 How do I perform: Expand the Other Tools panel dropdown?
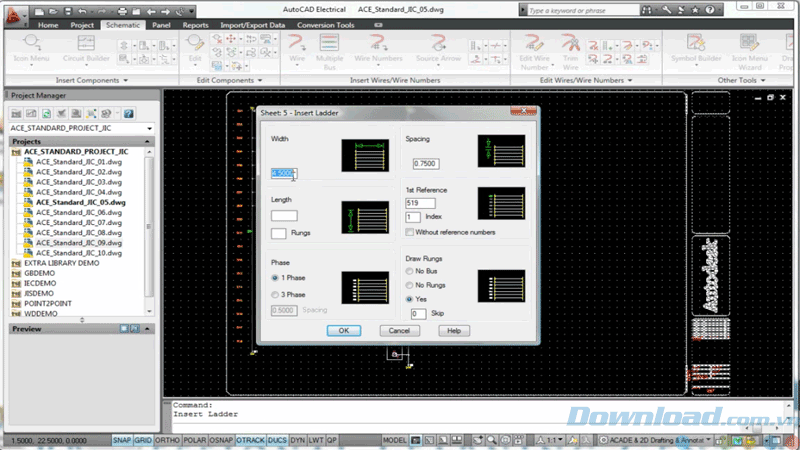[x=763, y=81]
